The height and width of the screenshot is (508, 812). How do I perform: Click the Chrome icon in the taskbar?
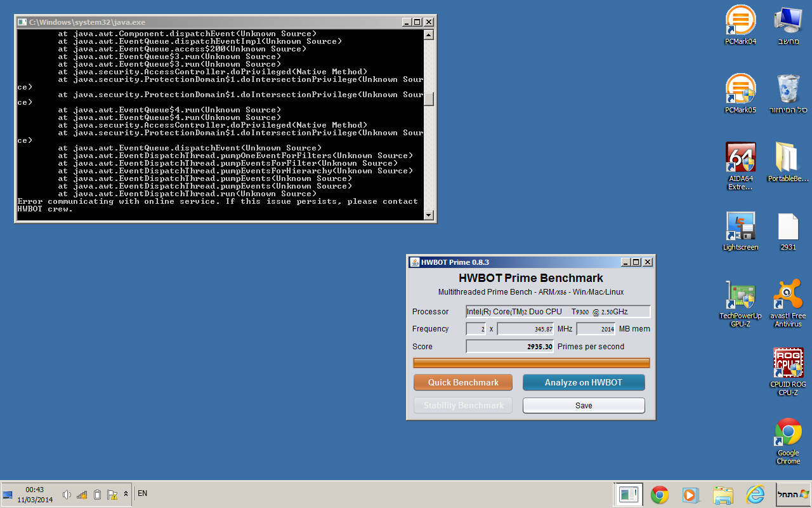660,495
